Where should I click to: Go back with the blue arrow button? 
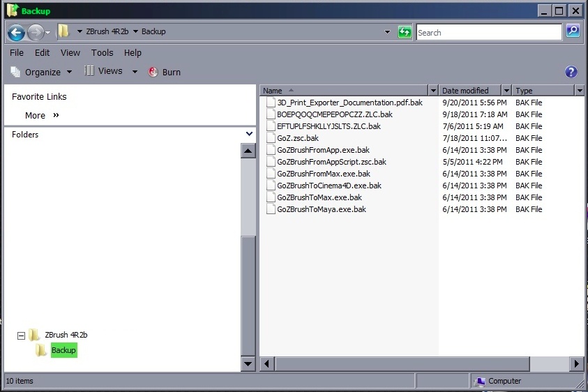pos(16,33)
